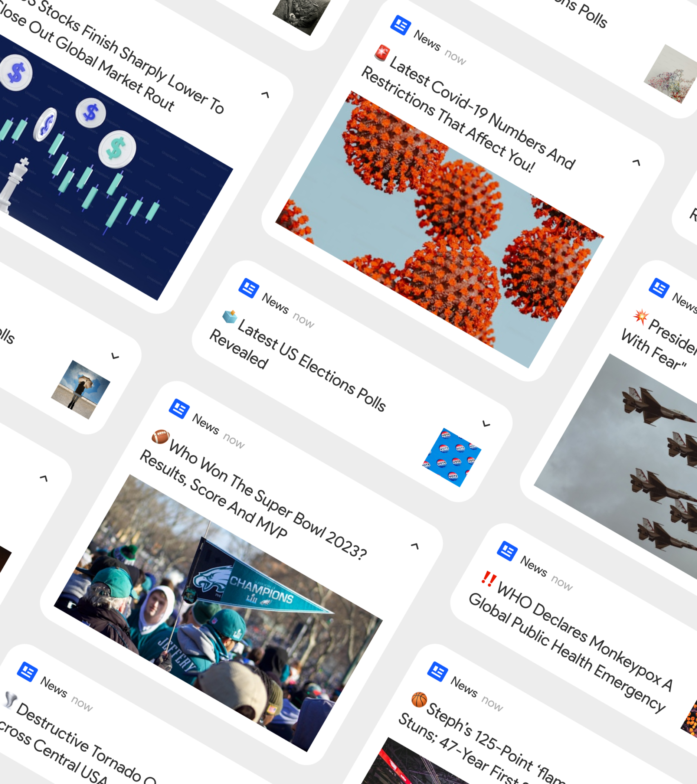The height and width of the screenshot is (784, 697).
Task: Click the News icon on US Elections notification
Action: pyautogui.click(x=249, y=288)
